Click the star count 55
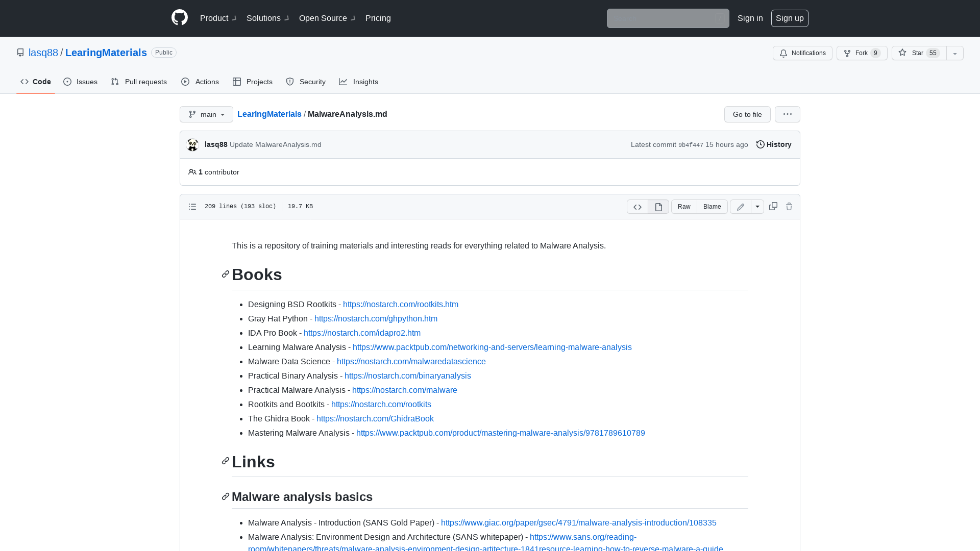The width and height of the screenshot is (980, 551). pos(933,53)
